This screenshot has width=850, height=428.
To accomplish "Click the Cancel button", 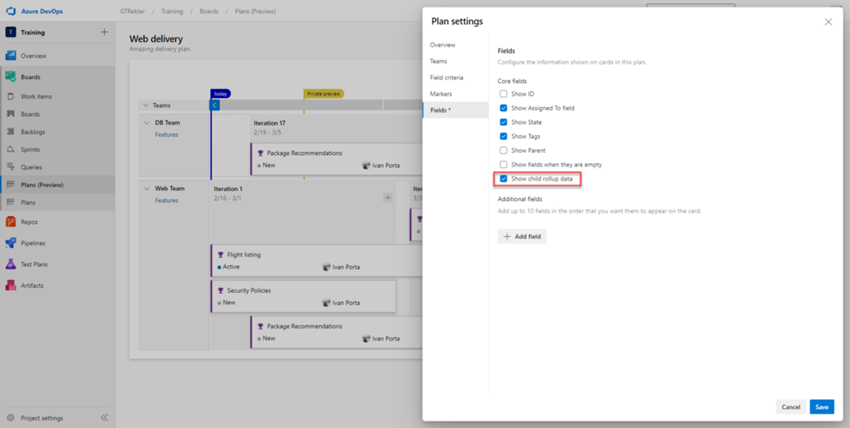I will coord(791,407).
